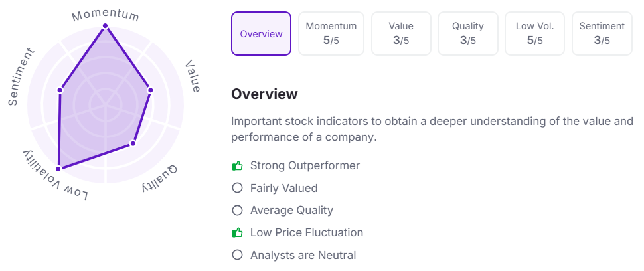This screenshot has height=271, width=644.
Task: Click the Sentiment vertex dot on radar chart
Action: click(60, 90)
